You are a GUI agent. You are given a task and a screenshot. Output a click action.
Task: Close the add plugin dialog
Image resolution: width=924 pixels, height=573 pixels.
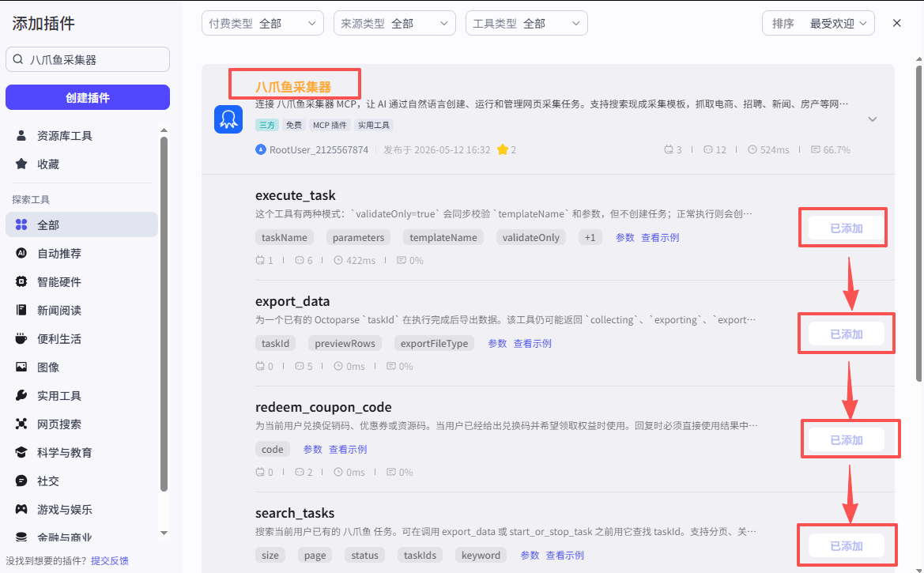coord(897,23)
